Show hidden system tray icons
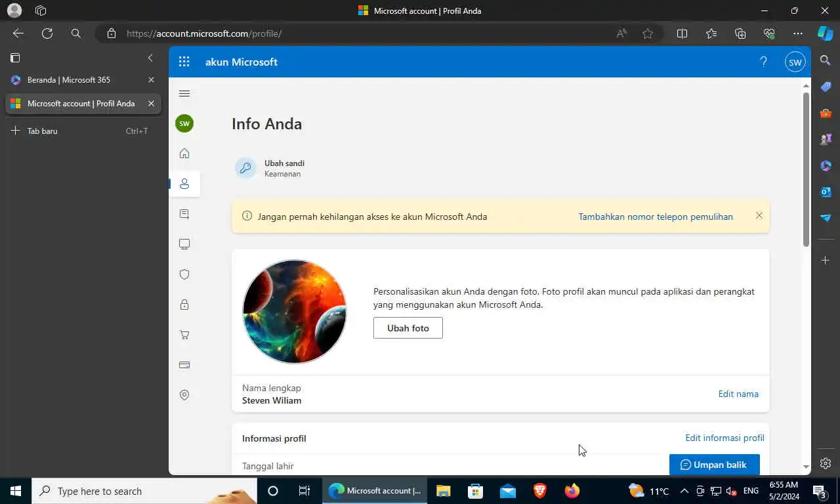Image resolution: width=840 pixels, height=504 pixels. (684, 491)
